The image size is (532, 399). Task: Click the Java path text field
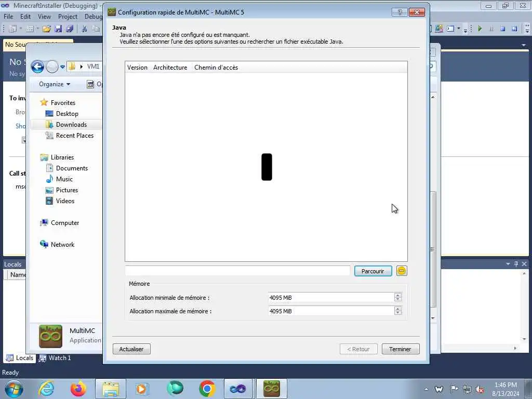pyautogui.click(x=237, y=271)
